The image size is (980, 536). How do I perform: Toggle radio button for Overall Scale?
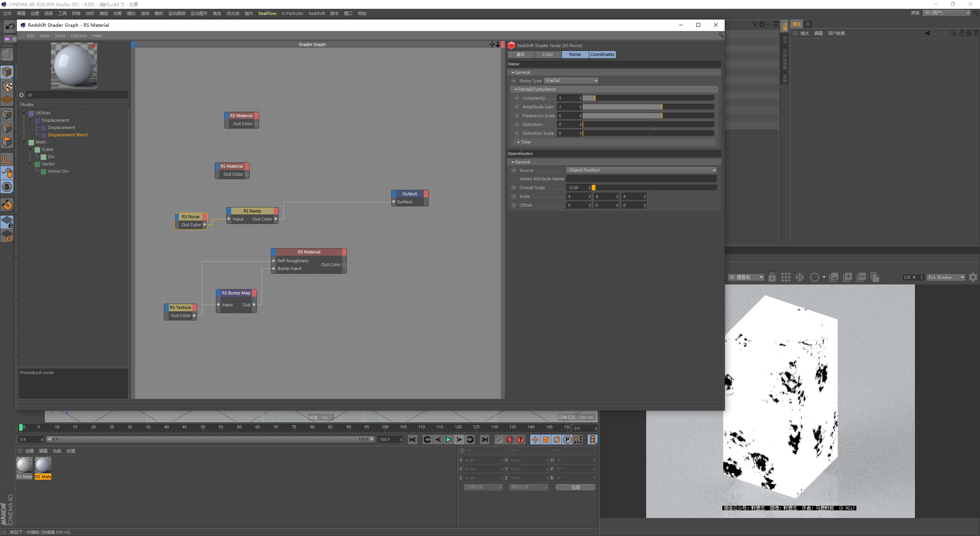click(513, 188)
